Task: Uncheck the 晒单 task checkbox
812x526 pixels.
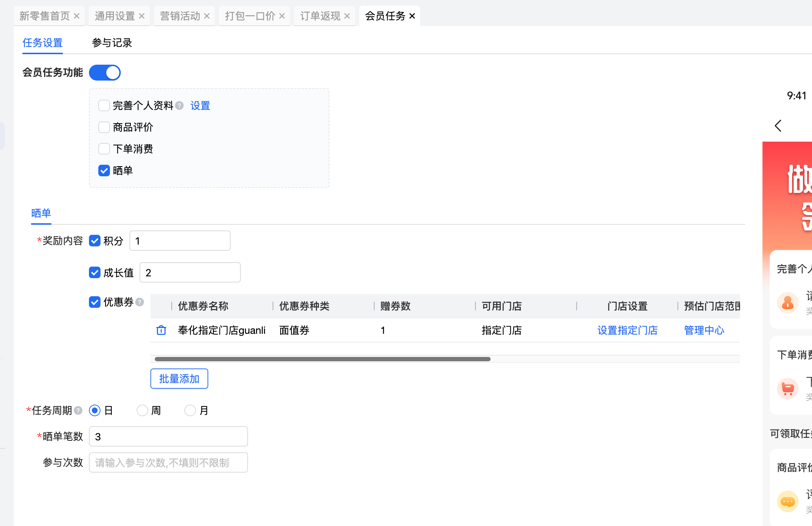Action: coord(104,171)
